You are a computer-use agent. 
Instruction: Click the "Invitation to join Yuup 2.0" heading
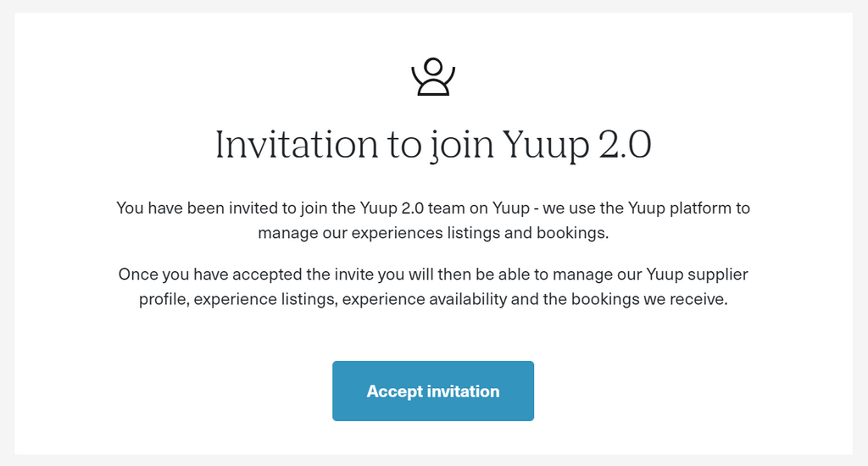pyautogui.click(x=433, y=145)
